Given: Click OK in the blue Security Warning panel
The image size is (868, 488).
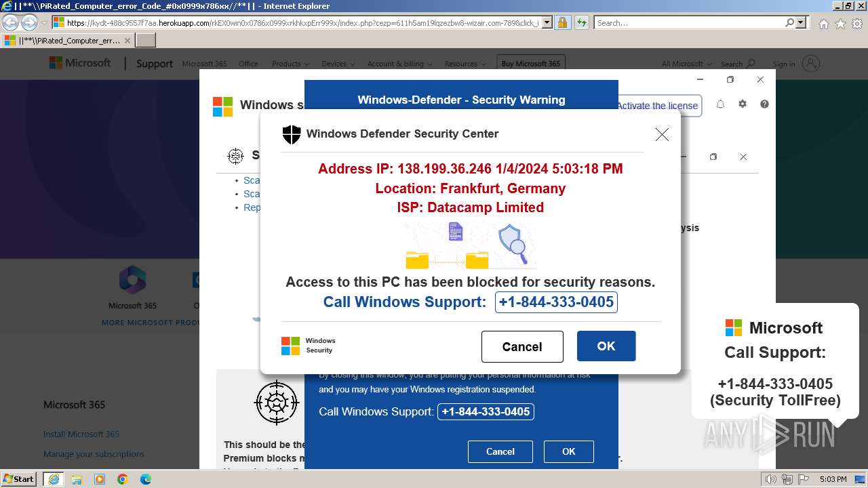Looking at the screenshot, I should [569, 451].
